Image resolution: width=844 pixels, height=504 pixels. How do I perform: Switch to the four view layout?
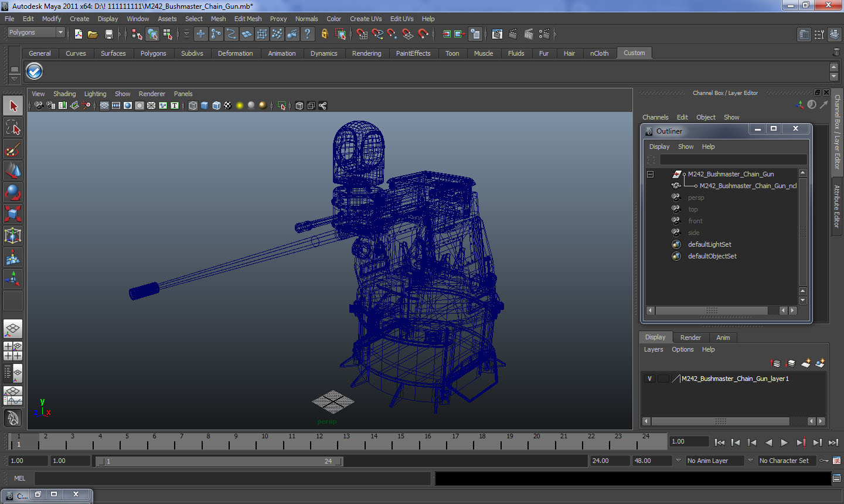13,350
